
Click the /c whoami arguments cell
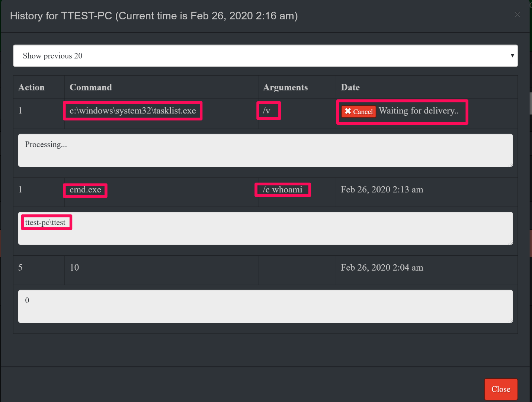coord(282,190)
